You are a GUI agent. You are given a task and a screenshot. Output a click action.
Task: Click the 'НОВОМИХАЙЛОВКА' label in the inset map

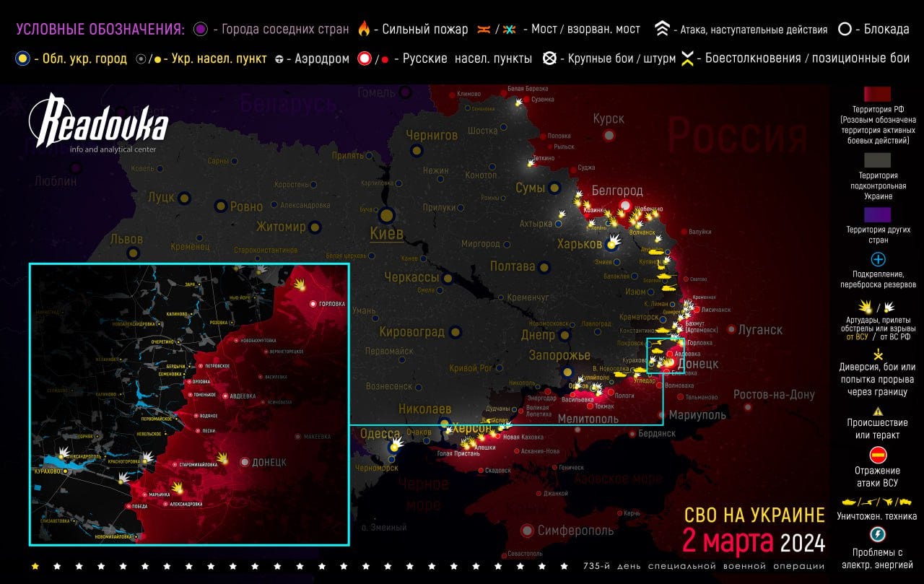(113, 536)
